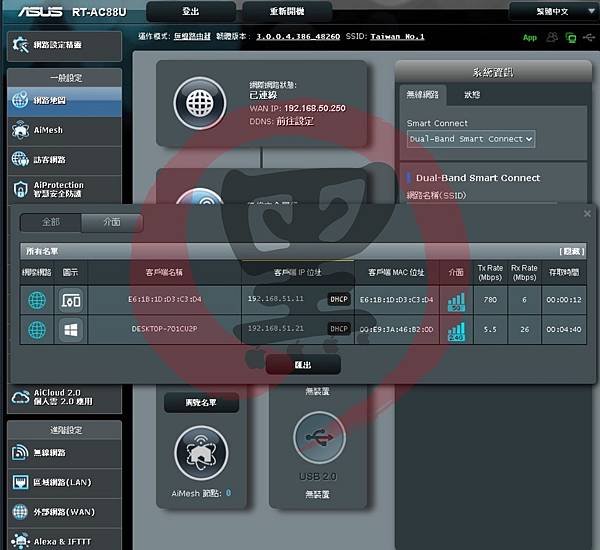Click 2.4G signal bars icon in second row
The width and height of the screenshot is (600, 550).
click(457, 331)
